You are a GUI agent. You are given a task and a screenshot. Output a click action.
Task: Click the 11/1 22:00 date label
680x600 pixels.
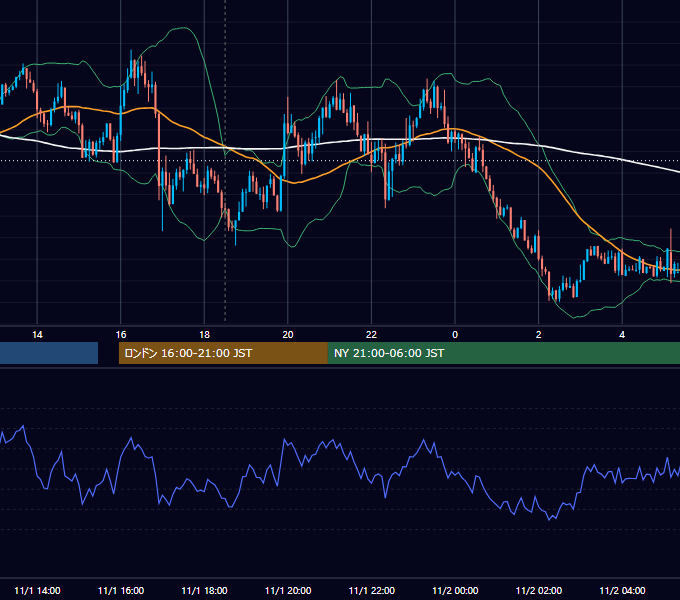point(372,590)
